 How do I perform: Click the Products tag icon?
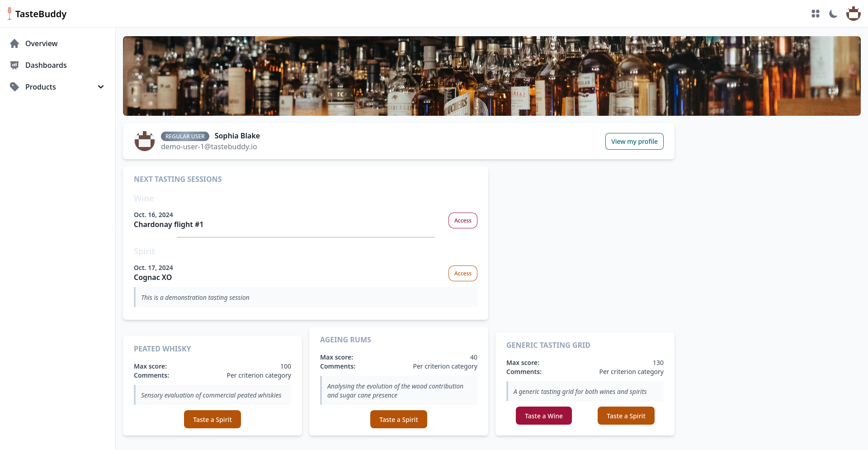click(x=14, y=87)
